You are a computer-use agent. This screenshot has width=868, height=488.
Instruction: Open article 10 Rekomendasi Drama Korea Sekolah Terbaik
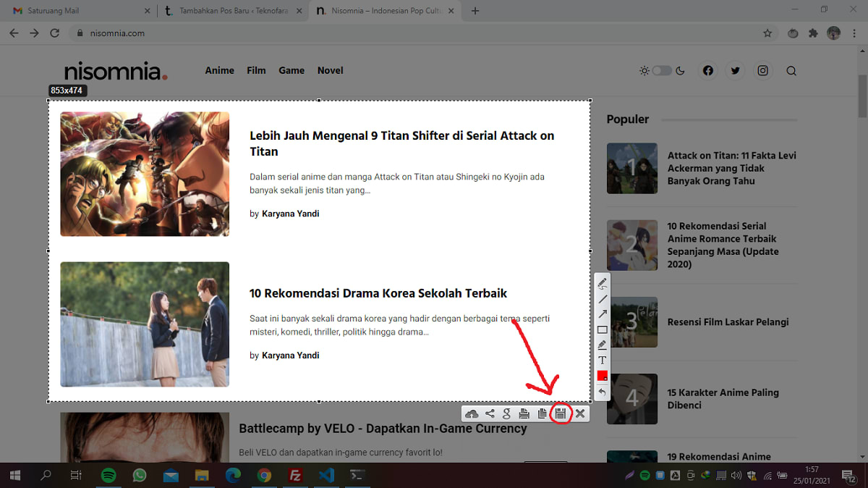pyautogui.click(x=378, y=293)
